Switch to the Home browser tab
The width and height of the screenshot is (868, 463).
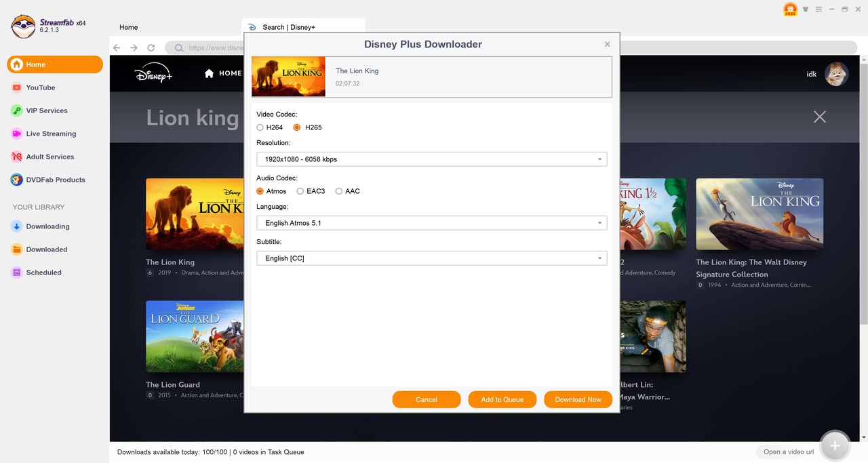click(129, 27)
